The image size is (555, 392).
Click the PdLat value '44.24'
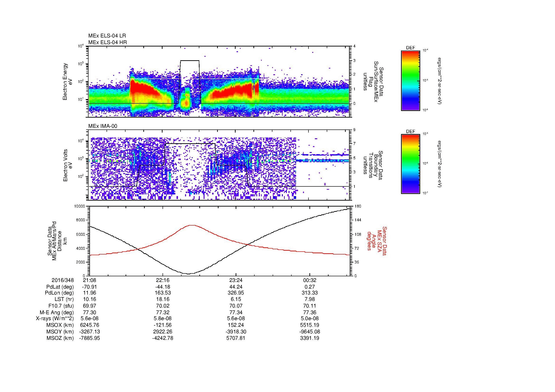coord(236,287)
